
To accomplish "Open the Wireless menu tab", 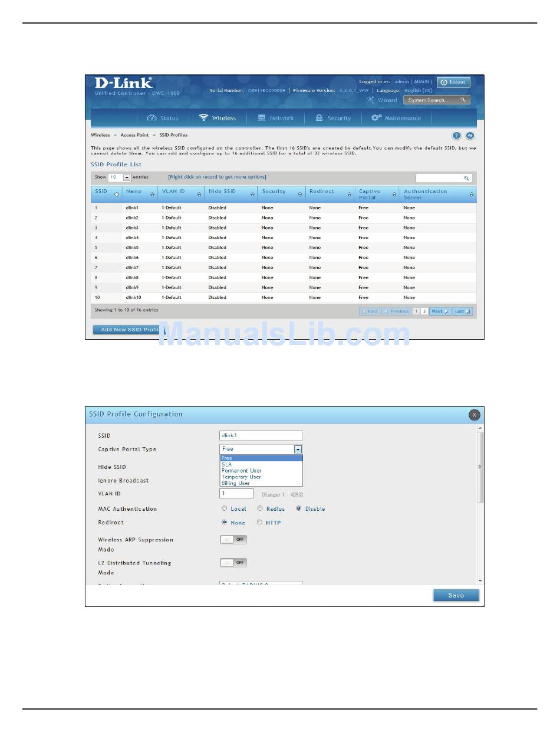I will coord(218,118).
